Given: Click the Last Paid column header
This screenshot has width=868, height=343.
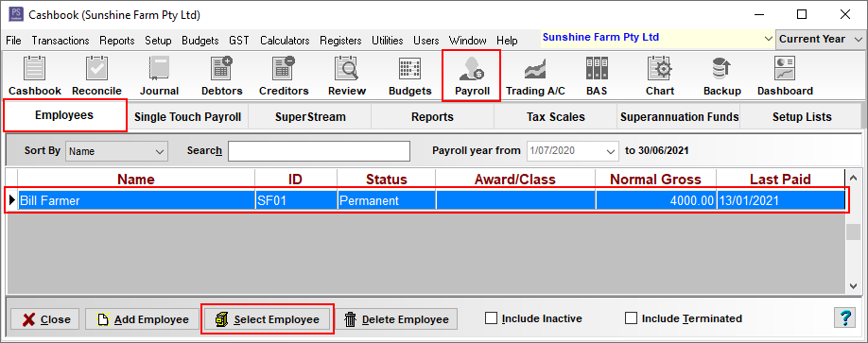Looking at the screenshot, I should [780, 180].
